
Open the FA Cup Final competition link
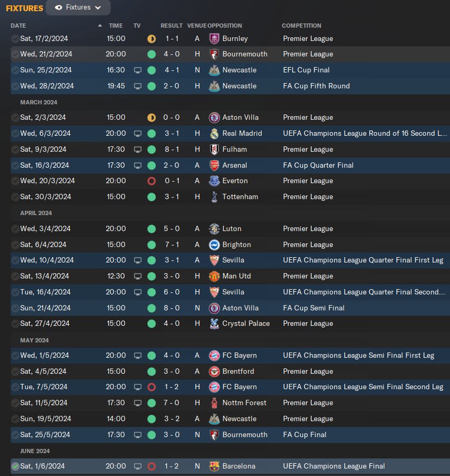(304, 434)
